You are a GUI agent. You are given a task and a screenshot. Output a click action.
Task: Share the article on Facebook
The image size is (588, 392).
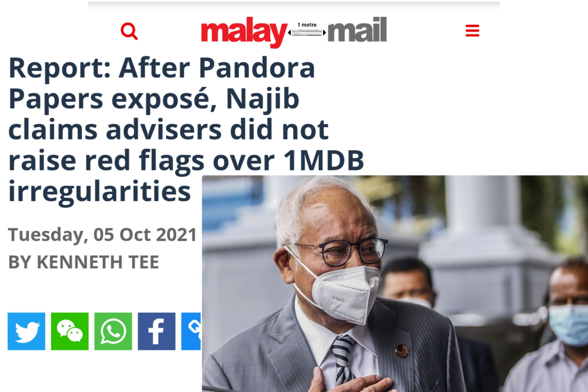coord(157,331)
